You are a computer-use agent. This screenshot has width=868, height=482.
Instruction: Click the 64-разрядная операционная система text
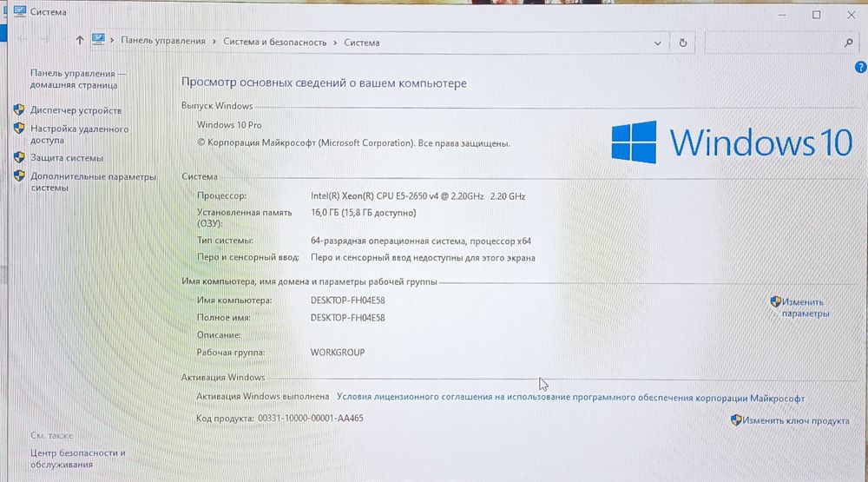click(421, 241)
